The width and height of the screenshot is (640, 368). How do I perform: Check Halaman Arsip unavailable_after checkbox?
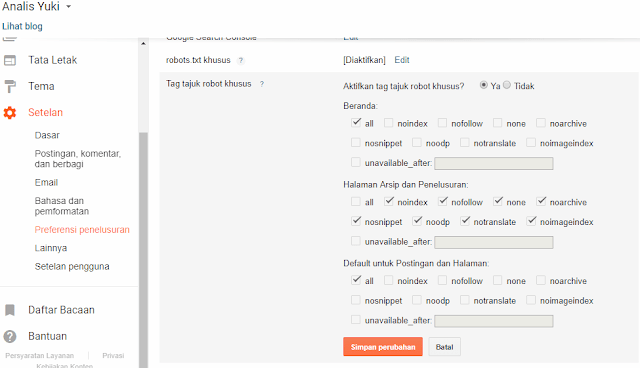[x=356, y=241]
